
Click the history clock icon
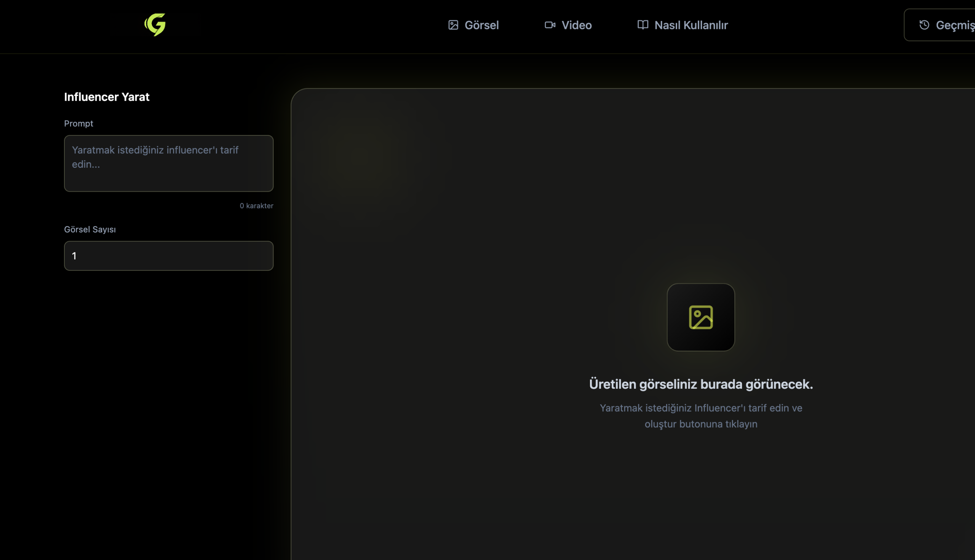coord(924,25)
